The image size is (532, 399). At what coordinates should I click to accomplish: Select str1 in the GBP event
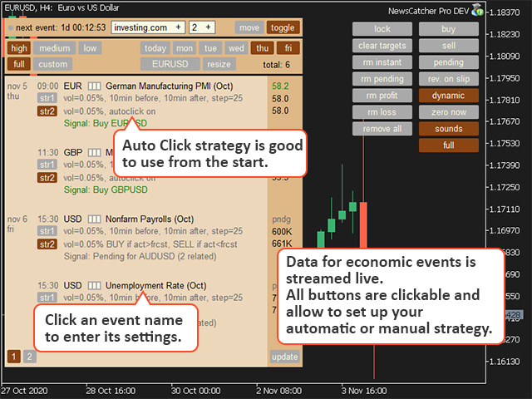(x=47, y=165)
